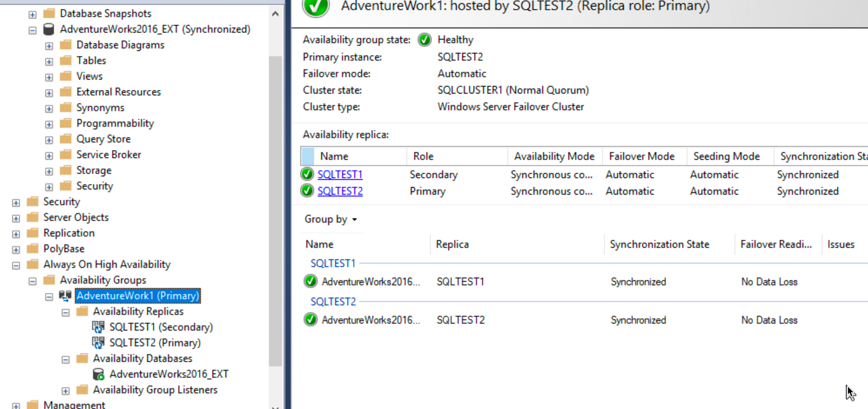Click the Availability Group Listeners folder icon

[82, 390]
